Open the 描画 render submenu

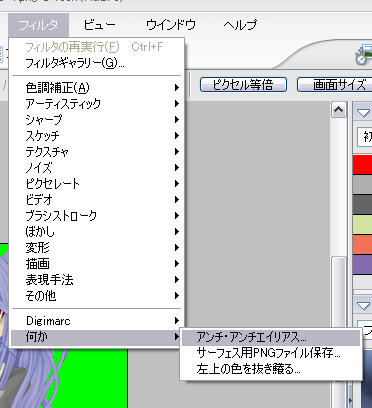tap(97, 264)
